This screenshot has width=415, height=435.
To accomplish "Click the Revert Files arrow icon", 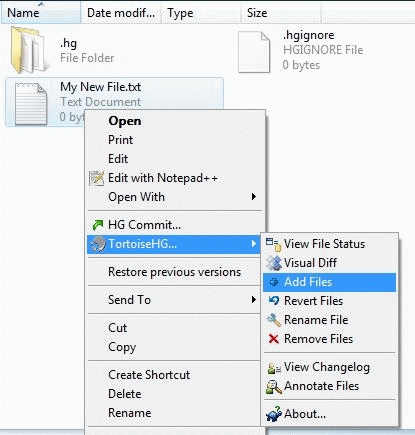I will pyautogui.click(x=274, y=301).
